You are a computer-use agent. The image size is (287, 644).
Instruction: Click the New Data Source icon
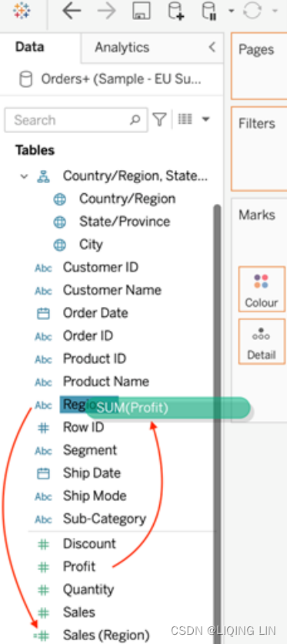[x=176, y=11]
